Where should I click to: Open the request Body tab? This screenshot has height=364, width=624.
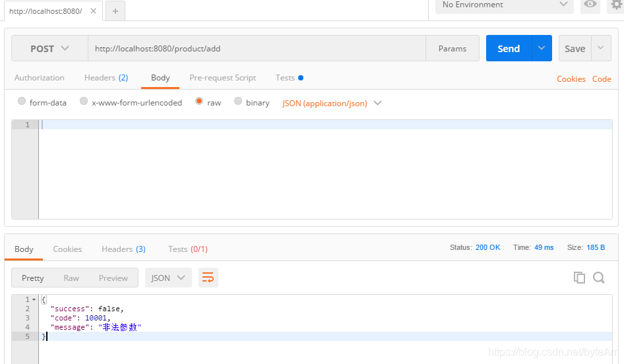(x=160, y=78)
